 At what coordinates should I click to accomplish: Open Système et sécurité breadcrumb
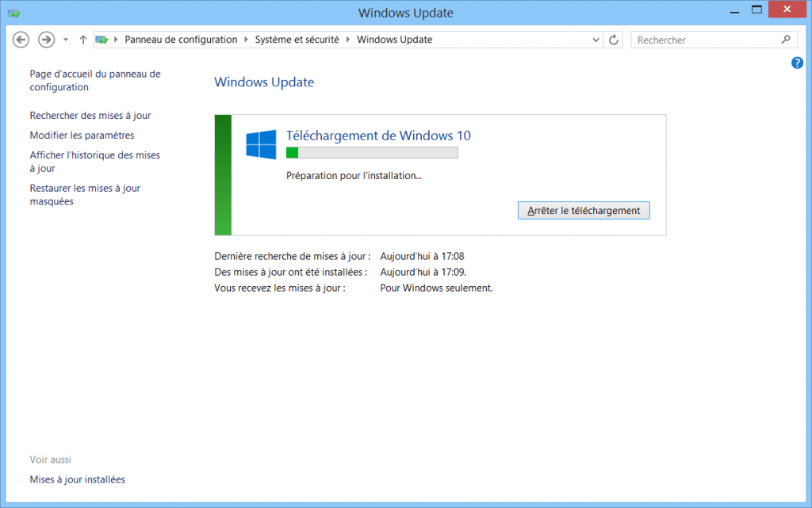tap(297, 40)
